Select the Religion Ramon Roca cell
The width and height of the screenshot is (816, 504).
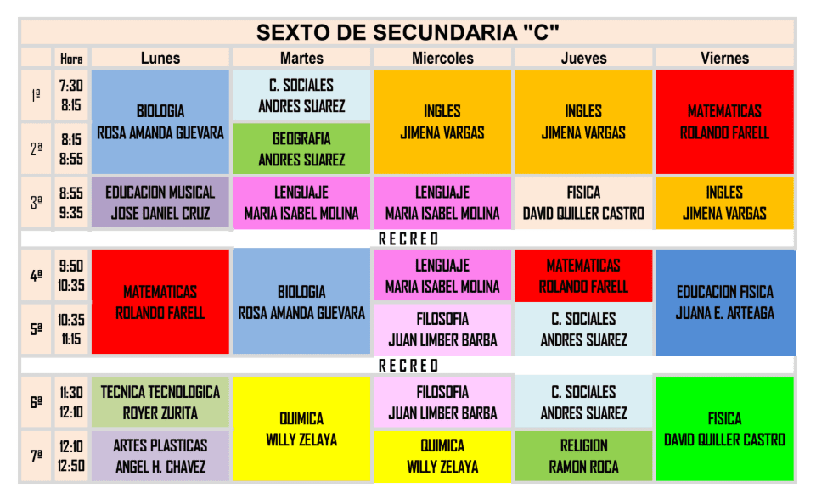(583, 456)
